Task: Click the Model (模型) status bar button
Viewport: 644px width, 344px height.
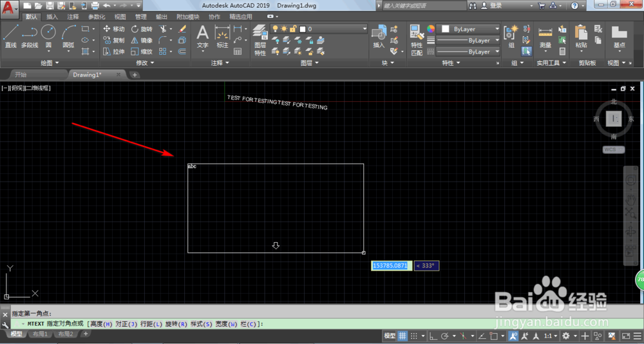Action: pyautogui.click(x=390, y=336)
